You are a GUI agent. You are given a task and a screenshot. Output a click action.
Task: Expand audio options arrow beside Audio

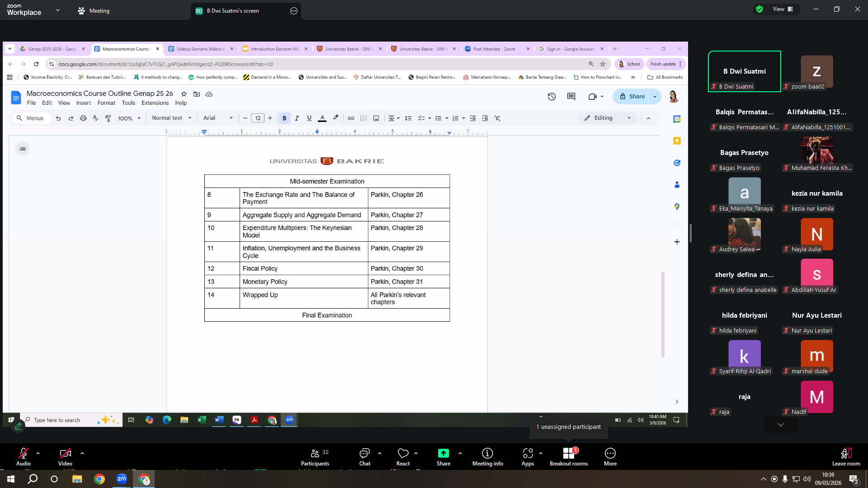(38, 453)
